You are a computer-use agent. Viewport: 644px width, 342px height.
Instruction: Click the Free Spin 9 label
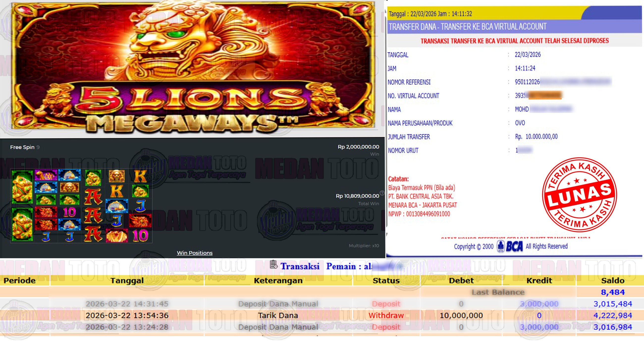click(x=25, y=147)
